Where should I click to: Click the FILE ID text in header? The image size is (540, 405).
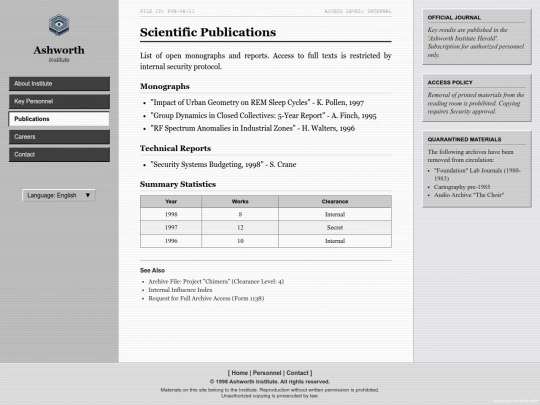click(x=167, y=11)
